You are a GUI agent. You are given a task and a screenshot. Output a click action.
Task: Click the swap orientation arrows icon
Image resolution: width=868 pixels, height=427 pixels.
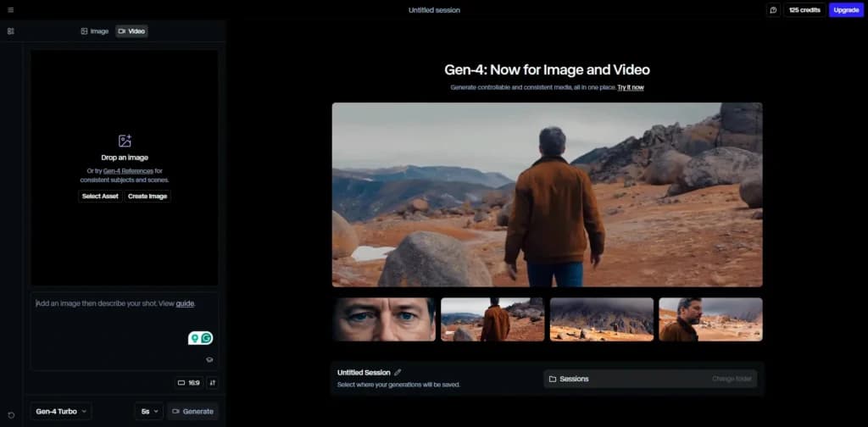coord(213,383)
